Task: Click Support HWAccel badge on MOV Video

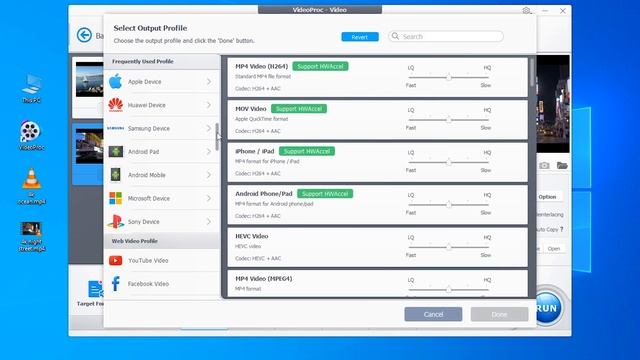Action: [299, 109]
